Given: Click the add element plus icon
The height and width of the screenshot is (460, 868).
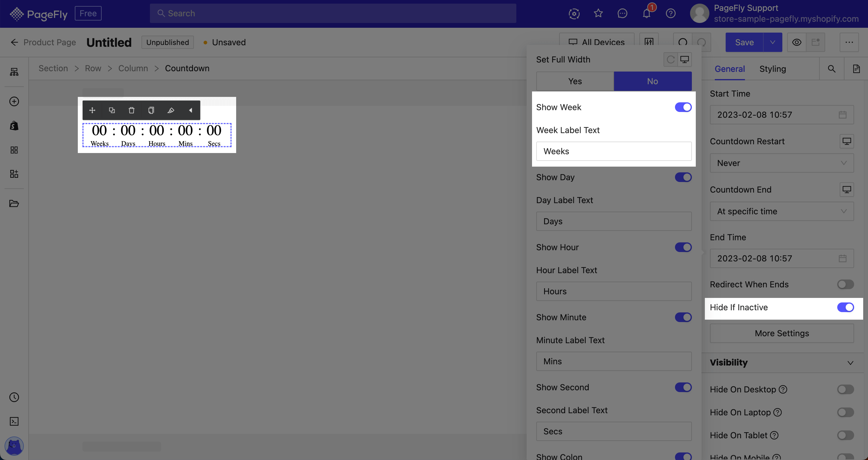Looking at the screenshot, I should [x=14, y=101].
